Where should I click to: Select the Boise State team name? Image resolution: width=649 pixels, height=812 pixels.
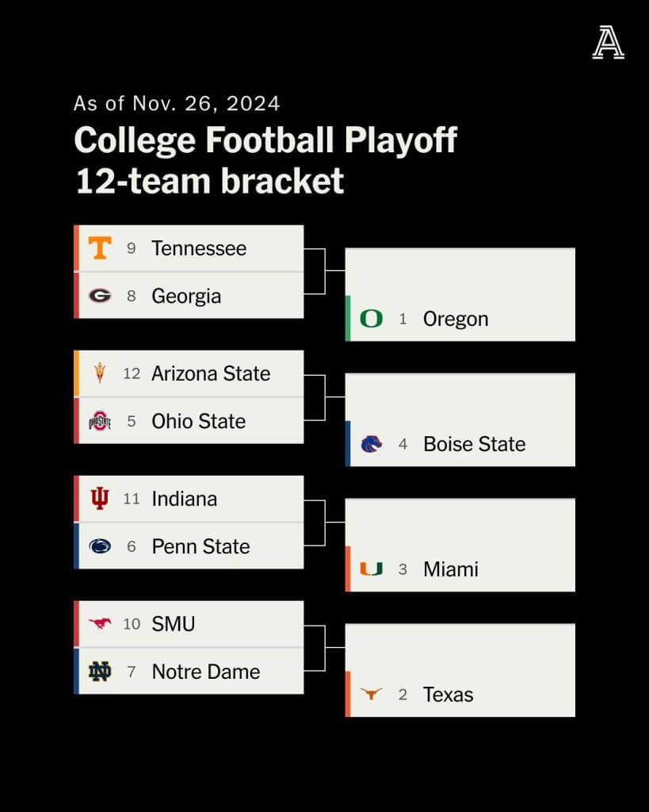[x=474, y=444]
